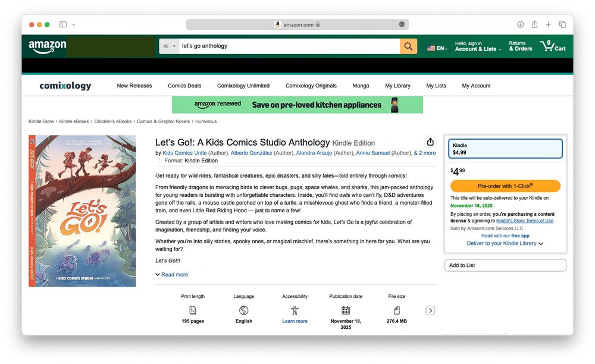Image resolution: width=595 pixels, height=364 pixels.
Task: Open My Lists tab
Action: (436, 86)
